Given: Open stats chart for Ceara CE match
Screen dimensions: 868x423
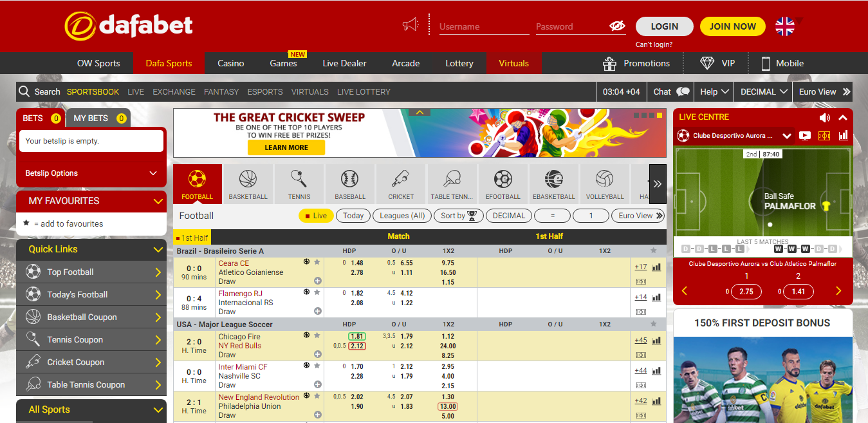Looking at the screenshot, I should (656, 267).
